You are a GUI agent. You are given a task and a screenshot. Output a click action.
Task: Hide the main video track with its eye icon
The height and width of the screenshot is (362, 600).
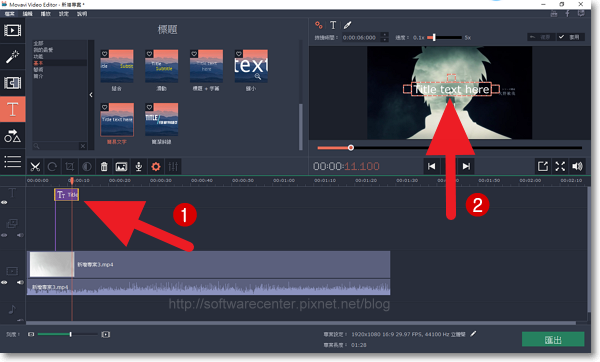[4, 282]
